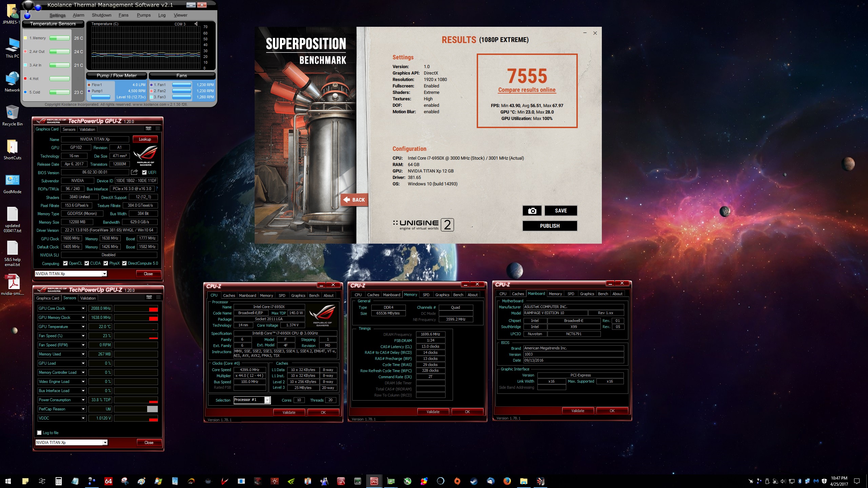Image resolution: width=868 pixels, height=488 pixels.
Task: Click the speaker icon in Koolance temperature graph
Action: 196,24
